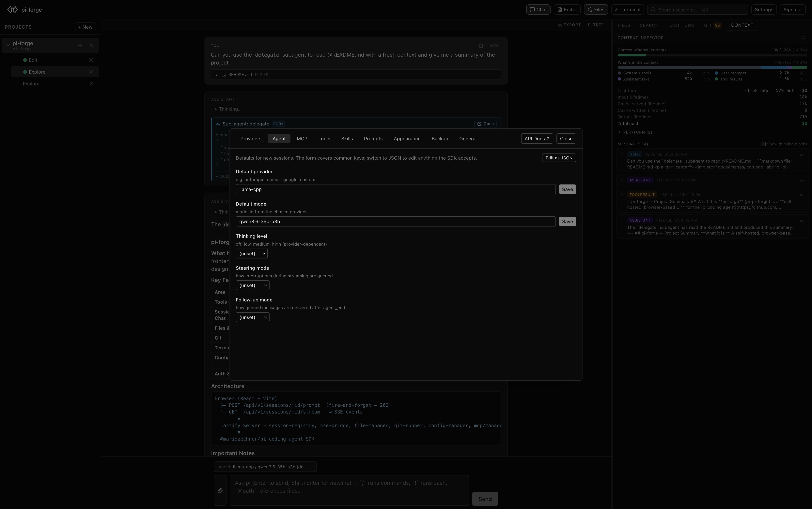
Task: Save the Default model value
Action: (567, 222)
